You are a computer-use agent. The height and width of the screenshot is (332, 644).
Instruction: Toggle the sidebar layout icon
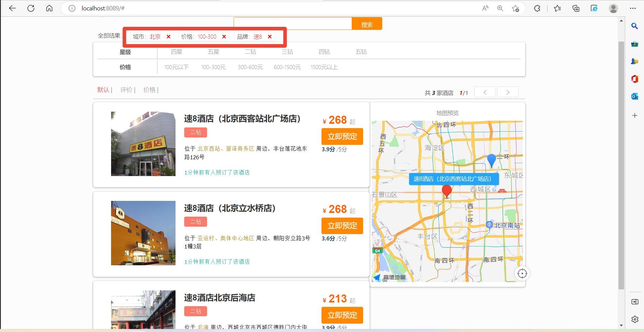pyautogui.click(x=635, y=302)
